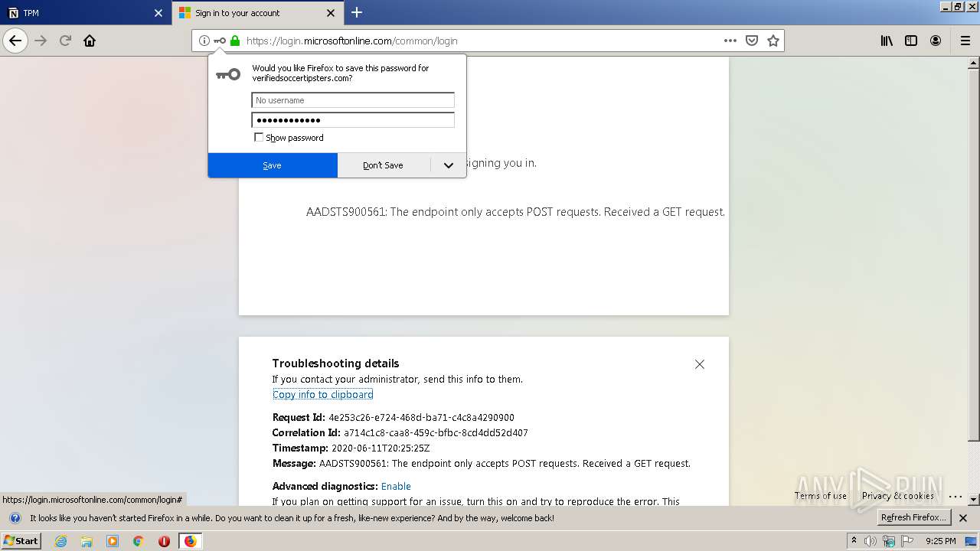Viewport: 980px width, 551px height.
Task: Dismiss the Firefox refresh notification bar
Action: tap(963, 518)
